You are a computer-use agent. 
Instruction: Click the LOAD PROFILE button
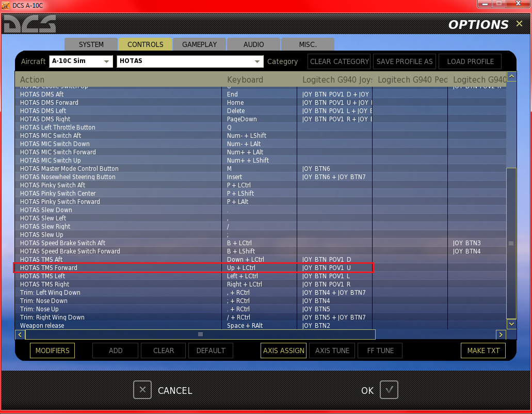[x=470, y=61]
